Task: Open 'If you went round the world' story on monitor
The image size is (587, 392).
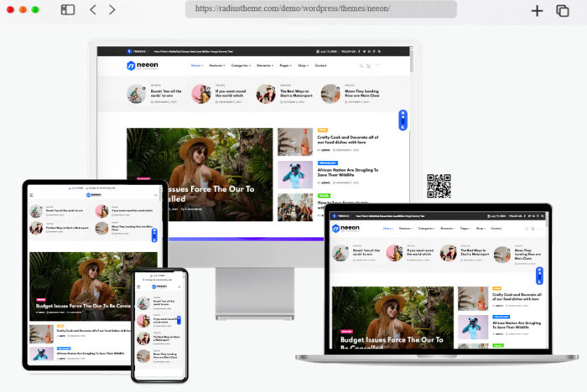Action: point(231,93)
